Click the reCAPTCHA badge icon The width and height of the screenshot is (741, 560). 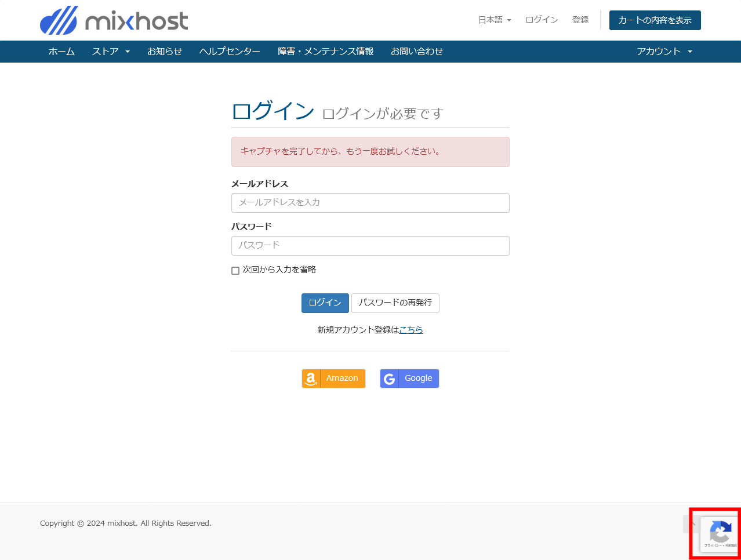[x=720, y=533]
